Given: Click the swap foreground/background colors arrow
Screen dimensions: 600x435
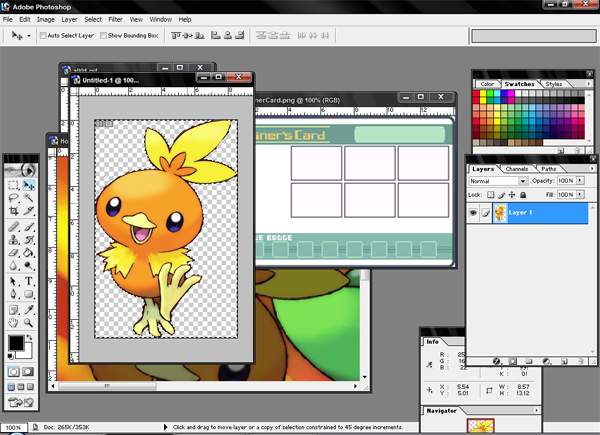Looking at the screenshot, I should click(29, 337).
